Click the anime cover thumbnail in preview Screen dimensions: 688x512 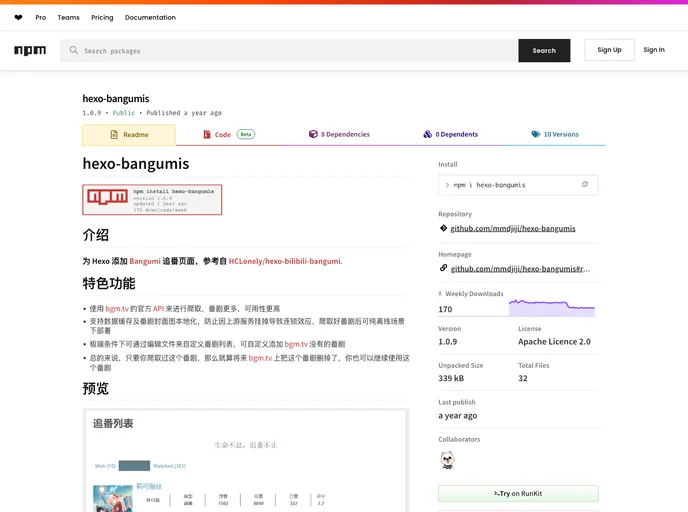tap(113, 498)
